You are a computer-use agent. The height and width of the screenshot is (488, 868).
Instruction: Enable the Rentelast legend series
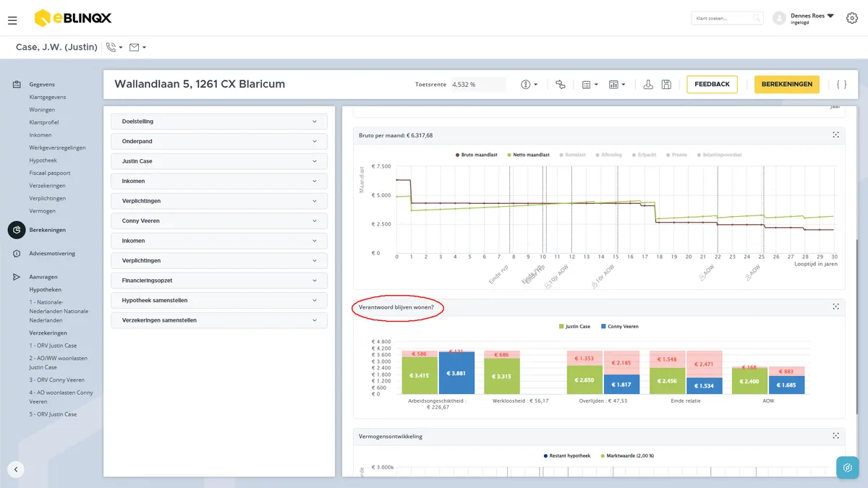(573, 155)
